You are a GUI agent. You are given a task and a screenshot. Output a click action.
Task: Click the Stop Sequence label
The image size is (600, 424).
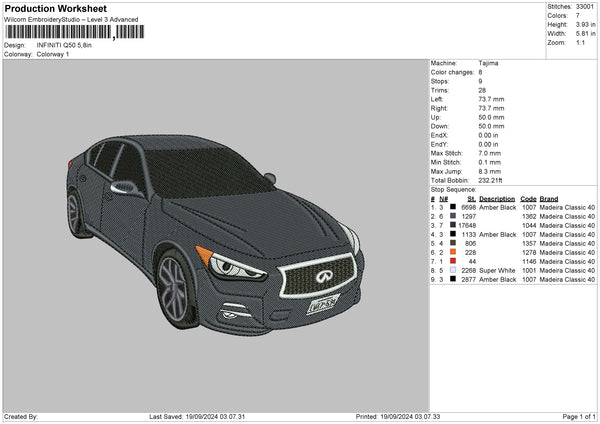click(453, 188)
